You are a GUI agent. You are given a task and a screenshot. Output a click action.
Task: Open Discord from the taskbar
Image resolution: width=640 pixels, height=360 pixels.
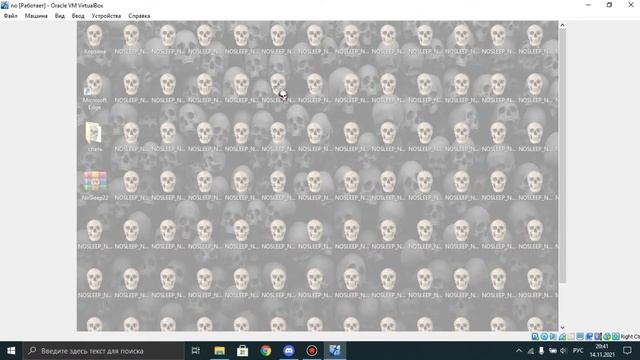(x=289, y=351)
